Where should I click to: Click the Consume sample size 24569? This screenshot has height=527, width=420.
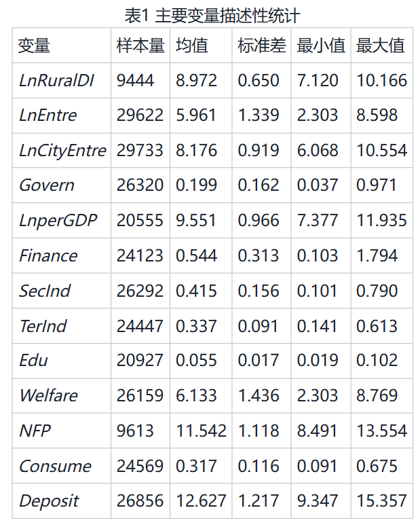[140, 466]
